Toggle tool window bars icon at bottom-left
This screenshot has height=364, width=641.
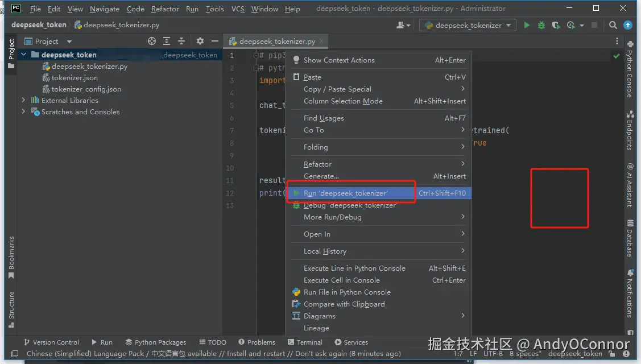pyautogui.click(x=15, y=354)
